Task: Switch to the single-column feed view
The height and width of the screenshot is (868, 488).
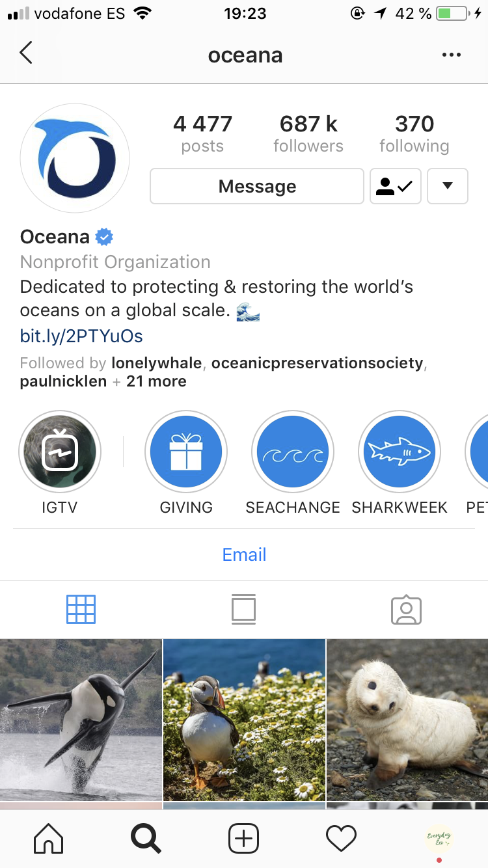Action: pyautogui.click(x=243, y=610)
